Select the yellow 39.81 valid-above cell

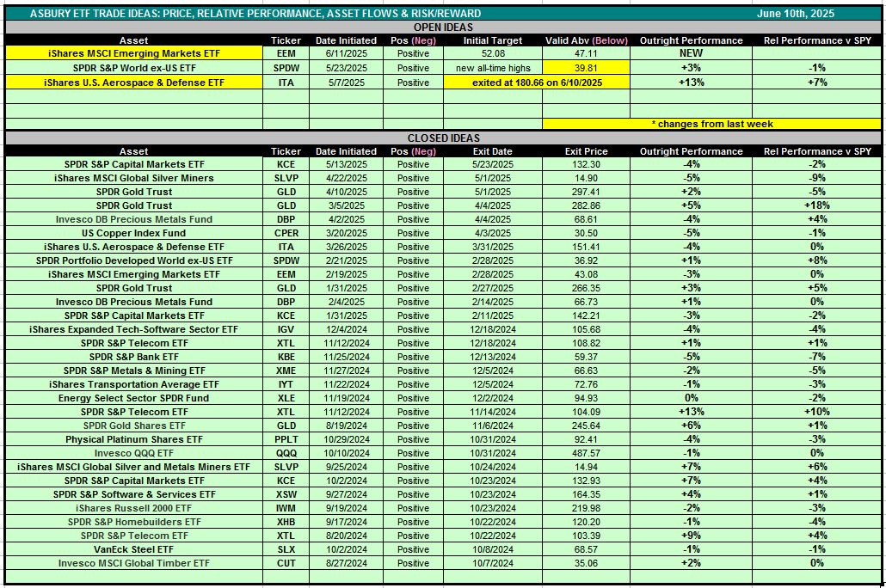(587, 68)
